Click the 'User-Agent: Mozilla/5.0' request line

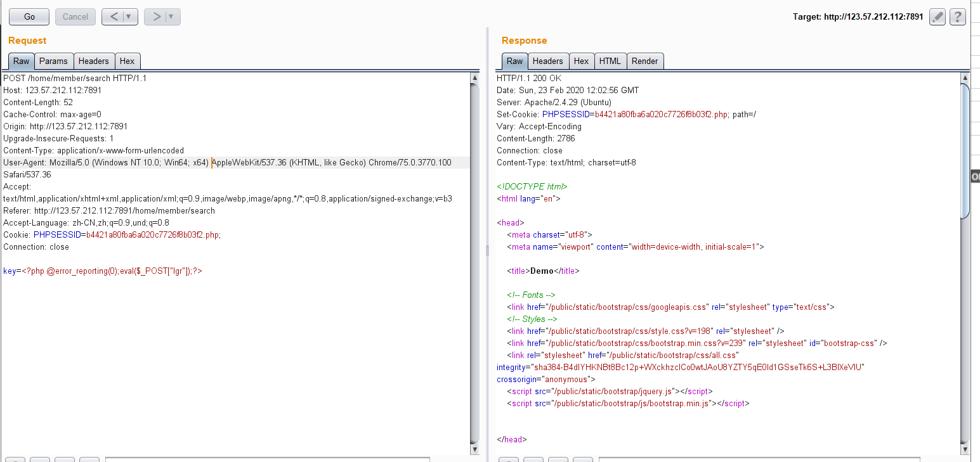227,163
